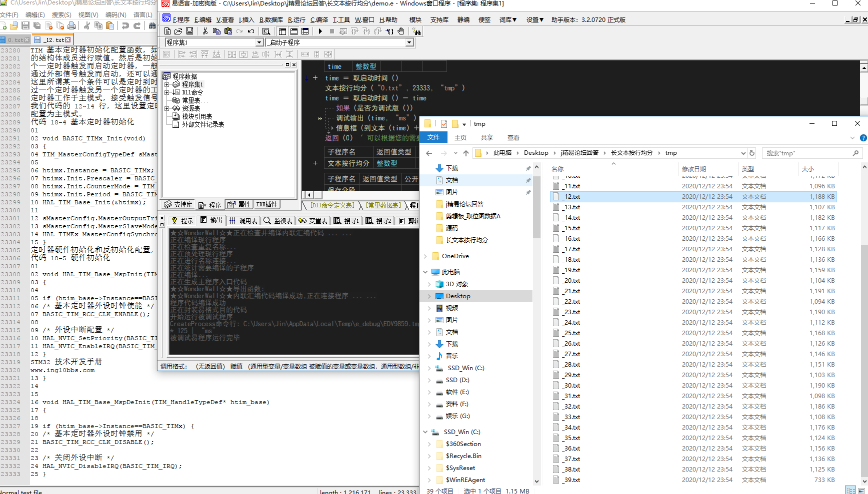Click Cut icon in Notepad++ toolbar
Screen dimensions: 868x494
pos(87,25)
